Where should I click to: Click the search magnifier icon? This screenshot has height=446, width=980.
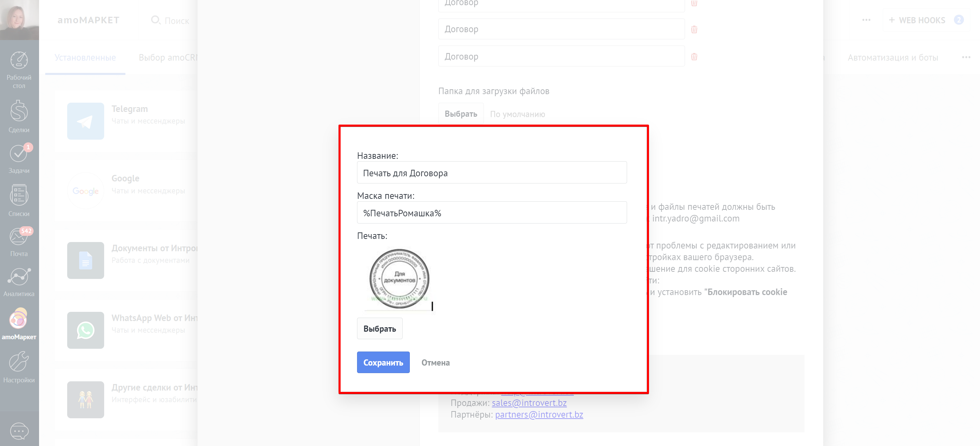point(155,20)
